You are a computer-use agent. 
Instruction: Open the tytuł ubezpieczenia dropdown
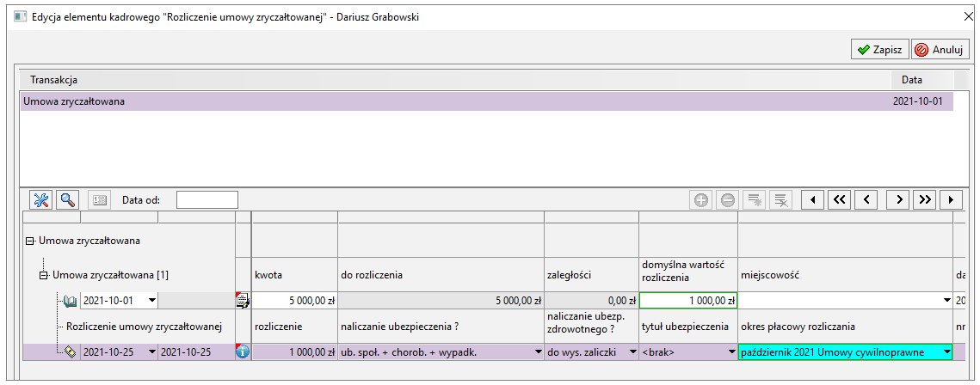(732, 352)
